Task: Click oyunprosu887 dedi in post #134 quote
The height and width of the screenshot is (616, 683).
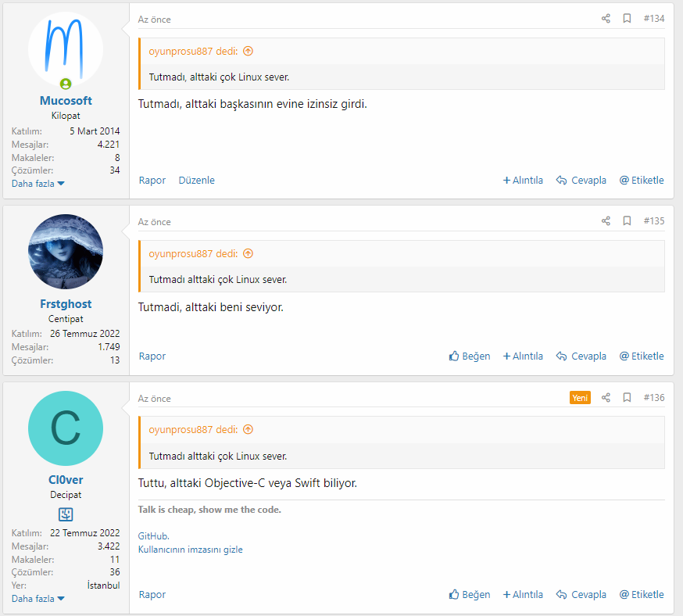Action: coord(193,51)
